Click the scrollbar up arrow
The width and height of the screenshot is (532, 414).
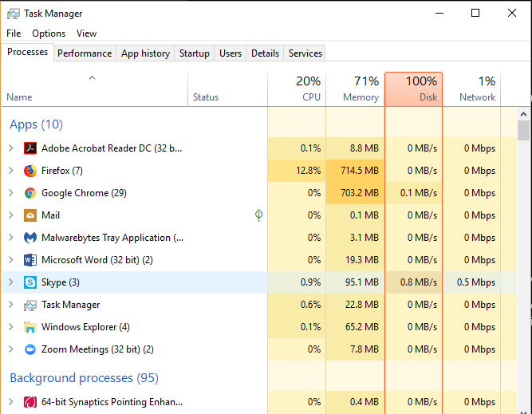523,114
